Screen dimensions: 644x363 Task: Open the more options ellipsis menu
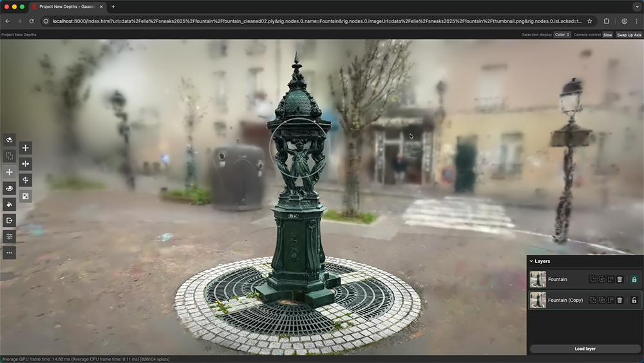pyautogui.click(x=10, y=253)
